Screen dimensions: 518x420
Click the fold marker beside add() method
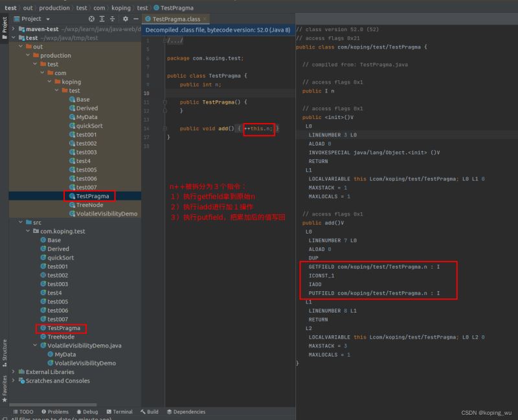click(x=165, y=129)
